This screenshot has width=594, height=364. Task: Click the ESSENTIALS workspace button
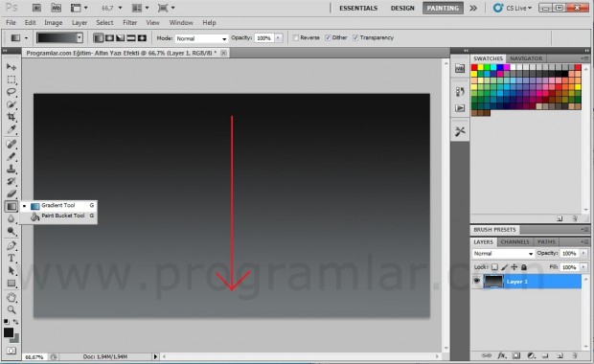point(358,8)
